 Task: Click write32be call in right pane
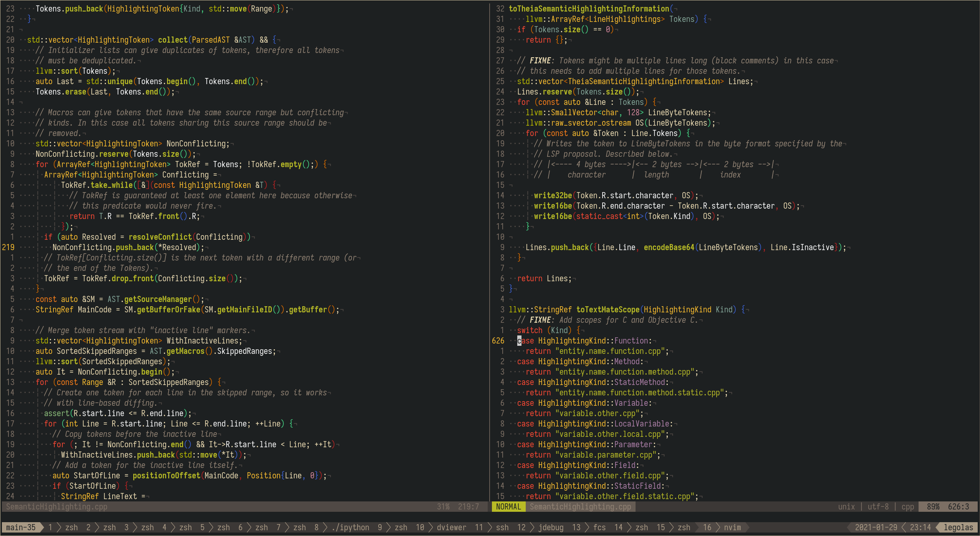(x=553, y=195)
